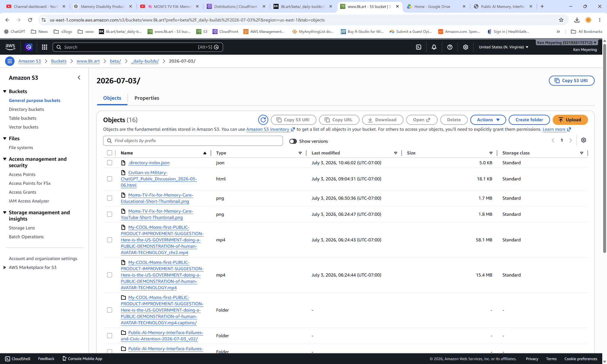Screen dimensions: 607x364
Task: Toggle the hamburger navigation menu
Action: click(10, 61)
